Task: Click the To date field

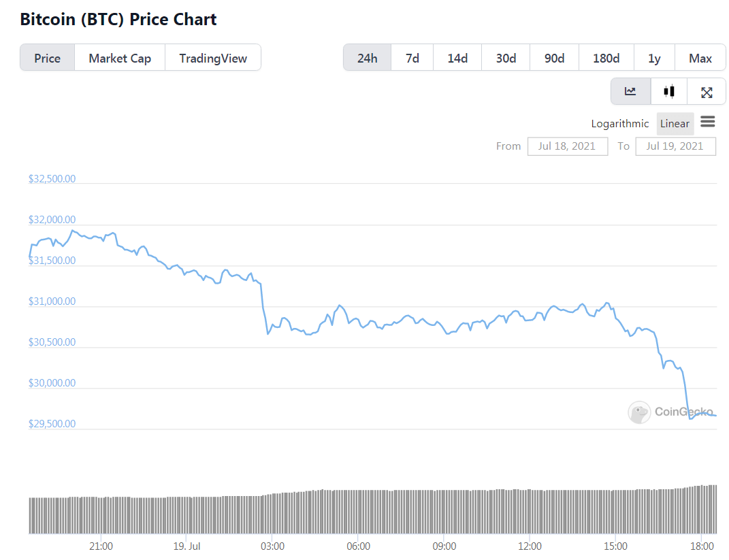Action: click(675, 146)
